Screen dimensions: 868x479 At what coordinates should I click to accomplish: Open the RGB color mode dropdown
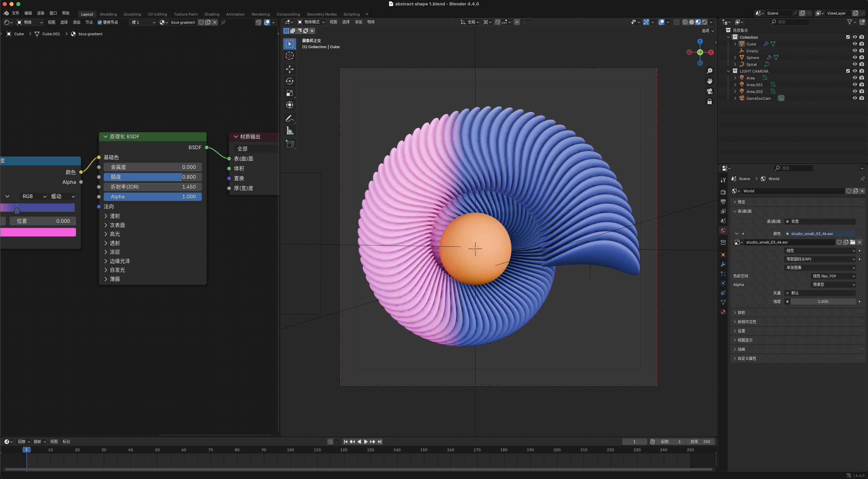(x=34, y=196)
